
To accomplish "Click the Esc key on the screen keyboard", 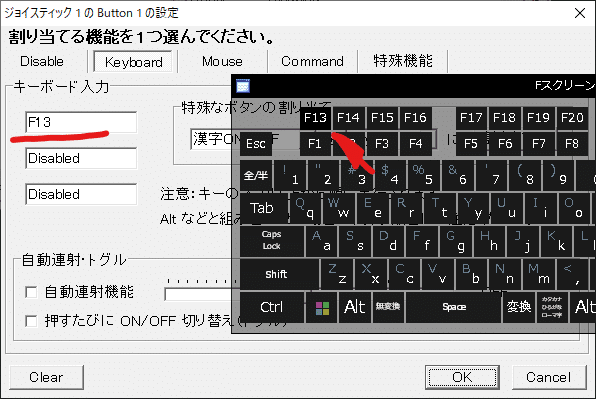I will tap(256, 144).
